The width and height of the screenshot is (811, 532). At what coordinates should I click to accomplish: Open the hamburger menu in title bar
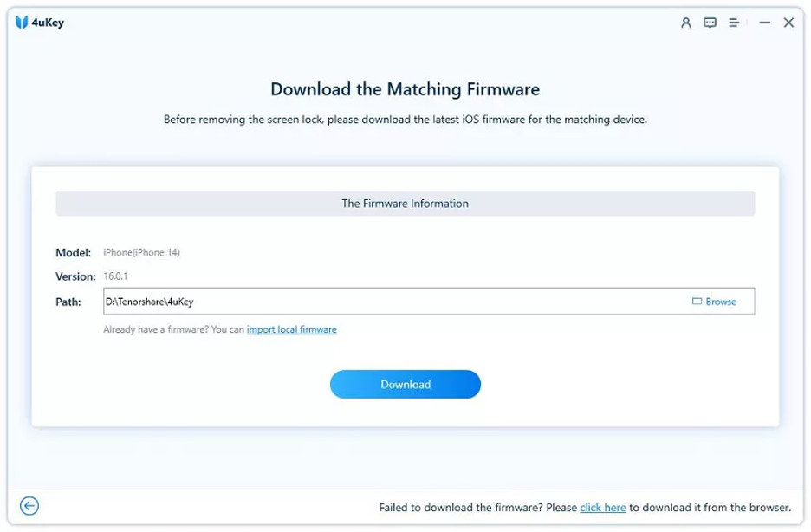click(734, 23)
